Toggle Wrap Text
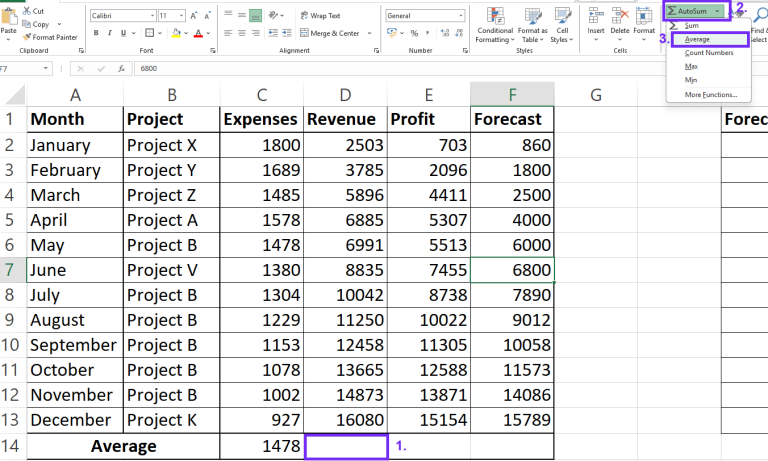Image resolution: width=768 pixels, height=461 pixels. click(320, 16)
